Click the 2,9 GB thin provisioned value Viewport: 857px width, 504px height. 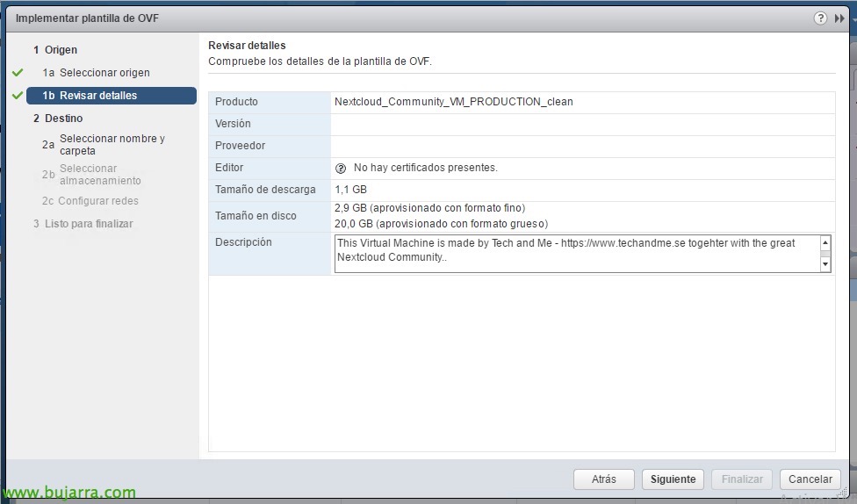[430, 208]
